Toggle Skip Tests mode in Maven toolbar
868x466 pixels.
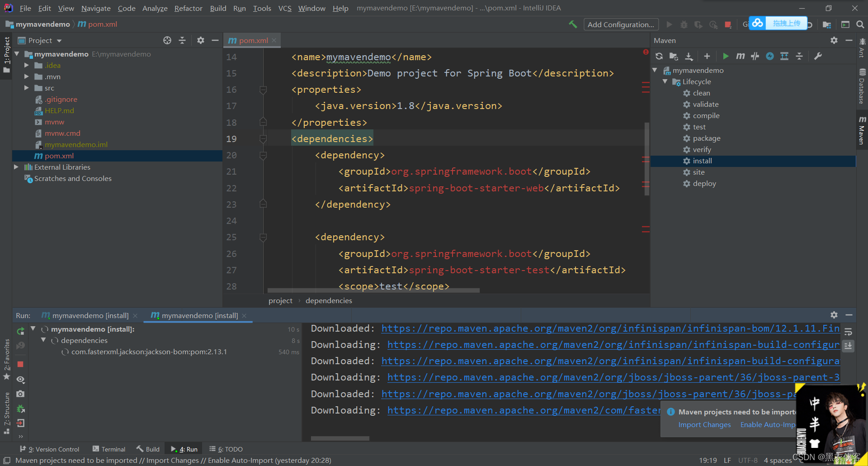click(755, 56)
